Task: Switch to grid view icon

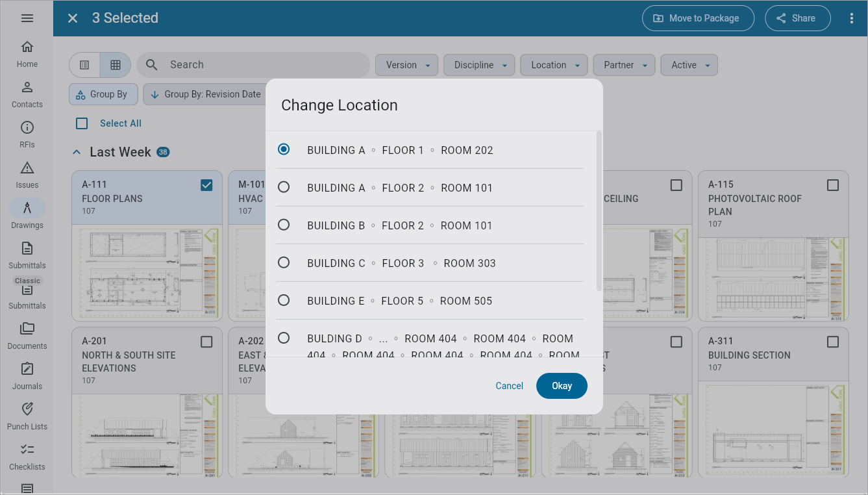Action: point(116,65)
